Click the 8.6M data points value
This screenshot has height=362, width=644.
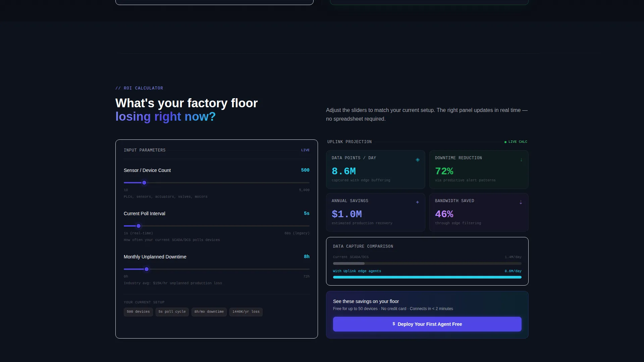click(344, 171)
